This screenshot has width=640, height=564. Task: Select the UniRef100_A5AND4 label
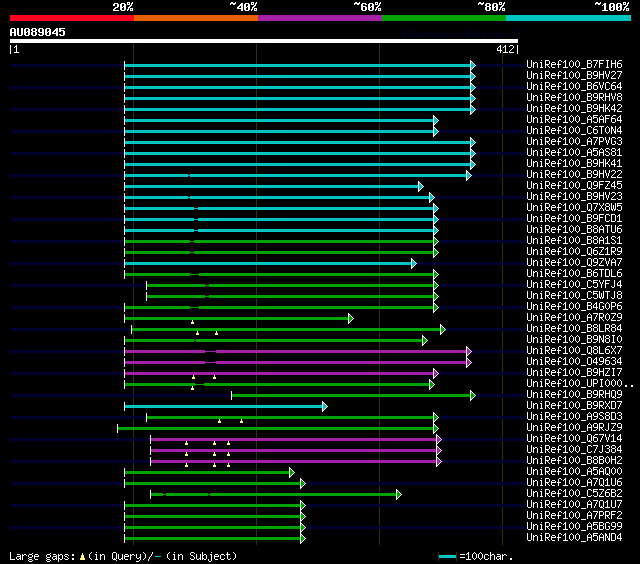pyautogui.click(x=574, y=538)
